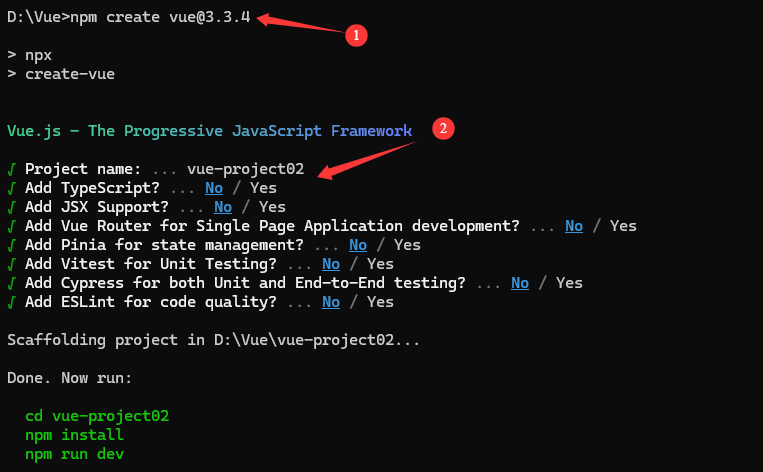Click the 'Add TypeScript?' prompt text
The width and height of the screenshot is (763, 472).
(92, 188)
